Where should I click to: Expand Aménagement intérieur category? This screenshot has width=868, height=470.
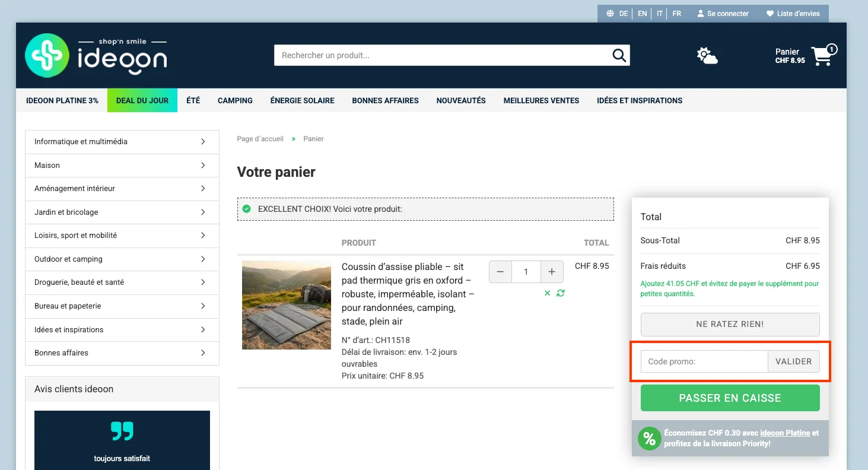pyautogui.click(x=122, y=189)
